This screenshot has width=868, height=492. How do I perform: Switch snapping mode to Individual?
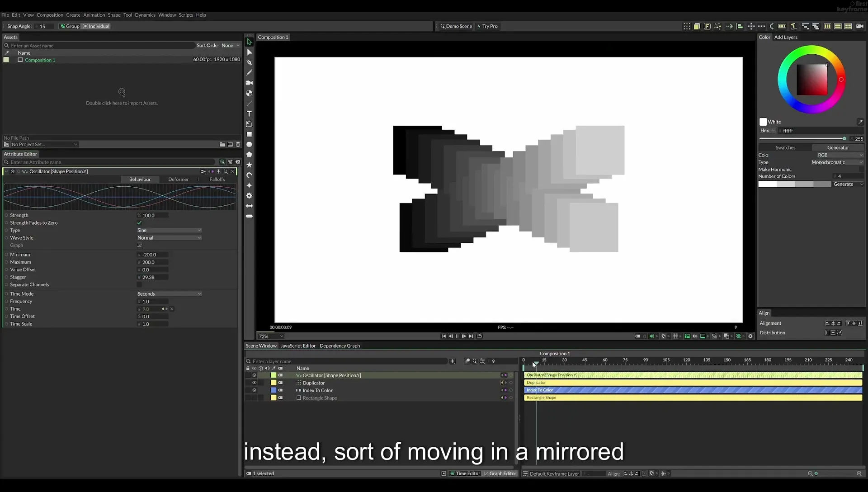pos(96,26)
